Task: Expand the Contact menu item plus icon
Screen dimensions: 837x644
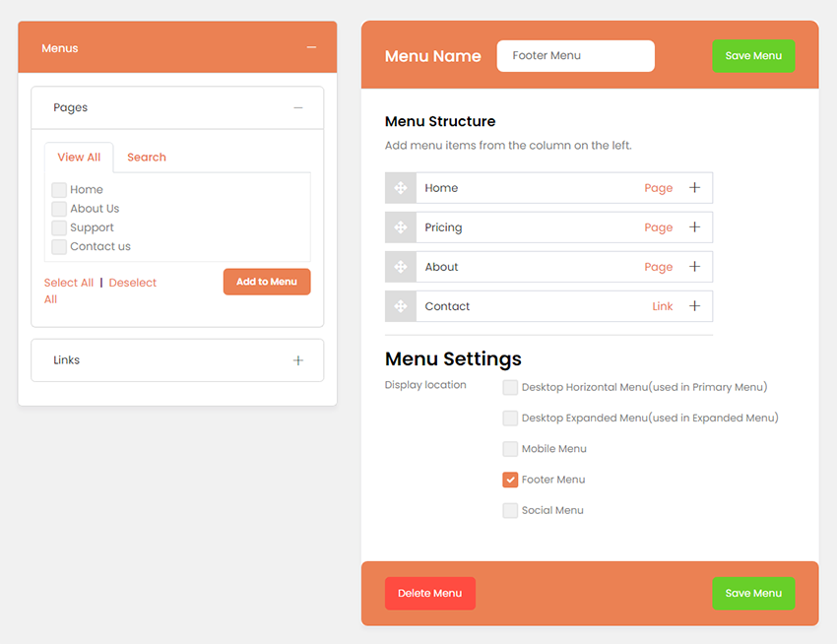Action: pyautogui.click(x=694, y=306)
